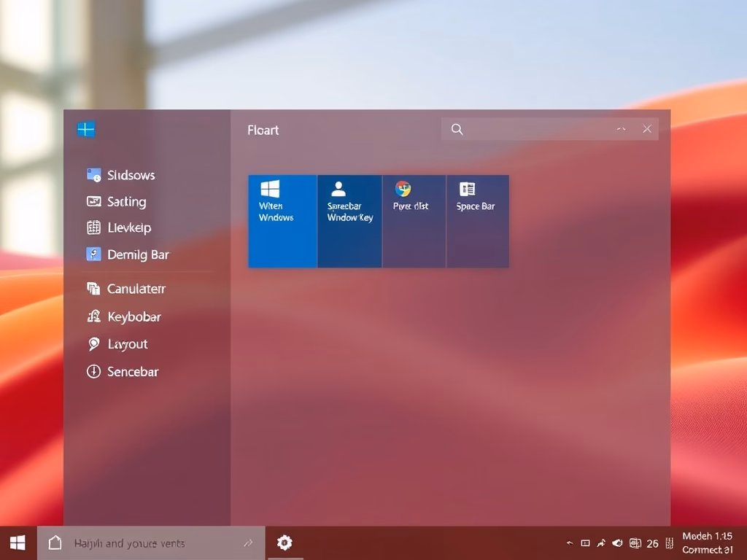Select the Sarting sidebar entry
Viewport: 747px width, 560px height.
[x=117, y=201]
